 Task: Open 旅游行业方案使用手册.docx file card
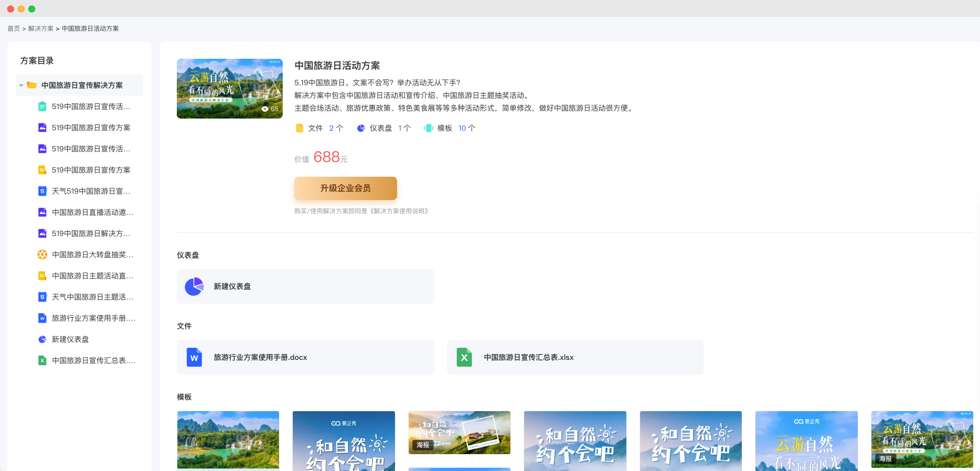pyautogui.click(x=305, y=357)
